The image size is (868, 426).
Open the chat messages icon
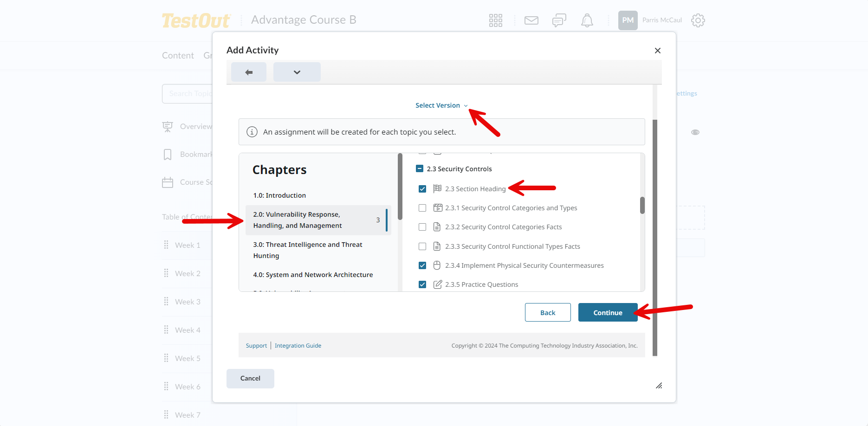559,20
